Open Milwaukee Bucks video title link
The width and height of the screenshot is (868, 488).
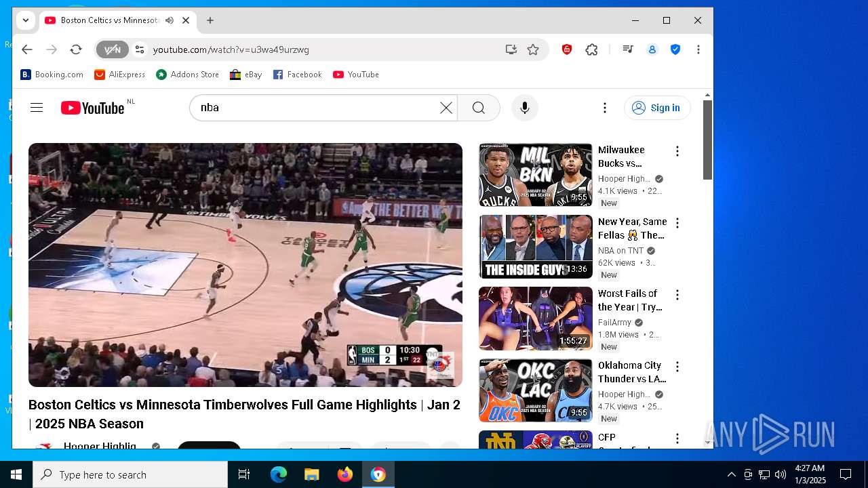[x=622, y=157]
